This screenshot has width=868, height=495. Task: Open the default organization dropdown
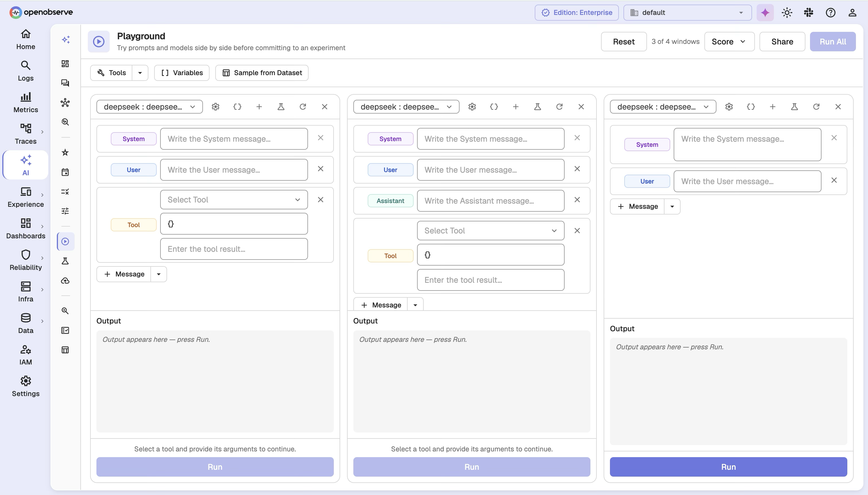687,13
